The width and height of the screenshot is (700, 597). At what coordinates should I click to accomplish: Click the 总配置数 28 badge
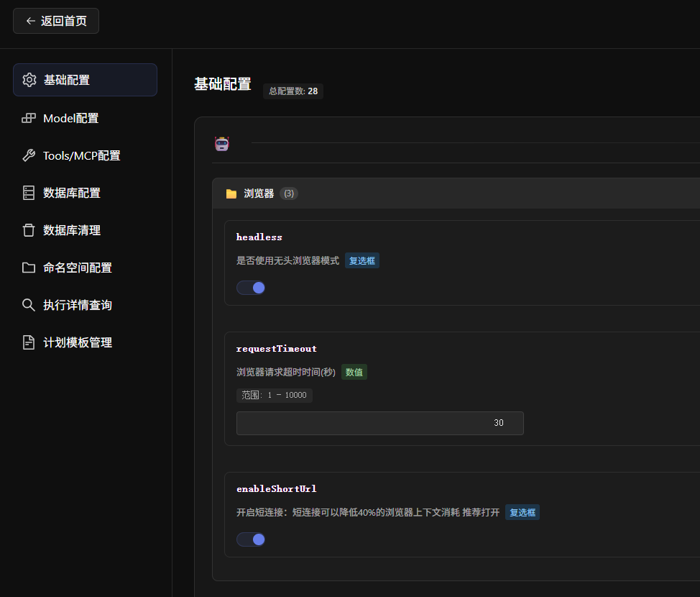click(293, 91)
